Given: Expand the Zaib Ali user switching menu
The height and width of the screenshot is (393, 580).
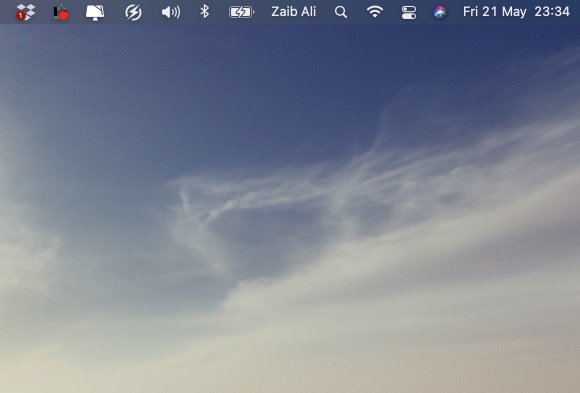Looking at the screenshot, I should point(294,12).
